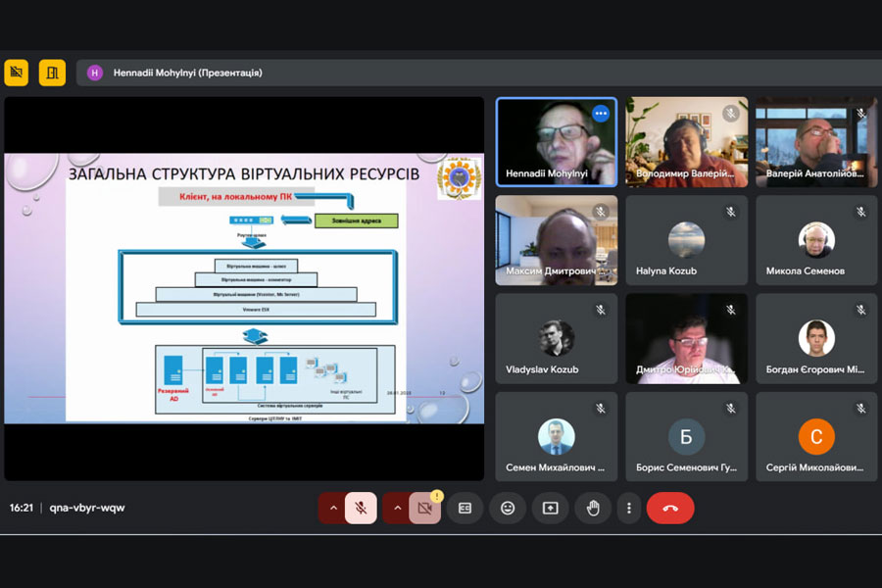Viewport: 882px width, 588px height.
Task: Expand audio settings arrow beside microphone
Action: coord(332,508)
